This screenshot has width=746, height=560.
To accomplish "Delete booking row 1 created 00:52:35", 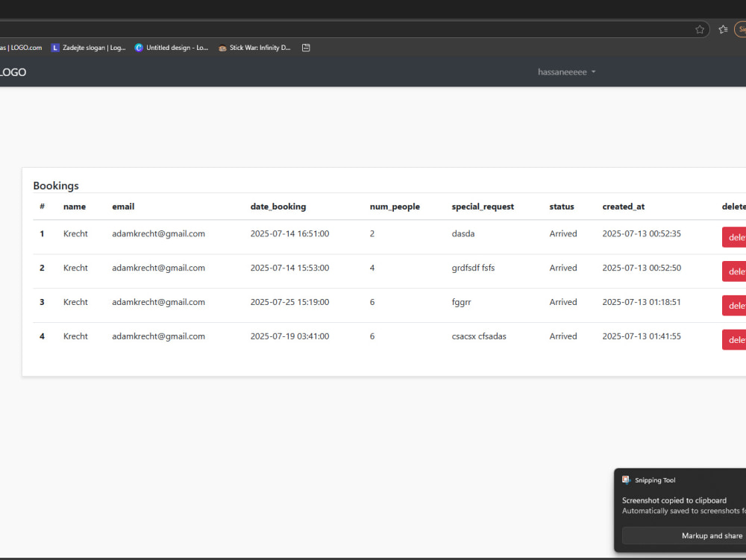I will pyautogui.click(x=734, y=237).
